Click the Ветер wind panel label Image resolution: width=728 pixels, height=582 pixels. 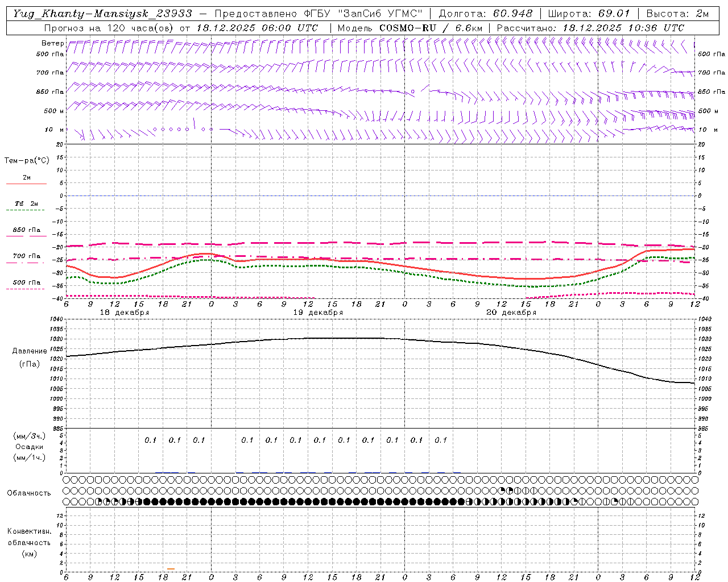pos(53,43)
